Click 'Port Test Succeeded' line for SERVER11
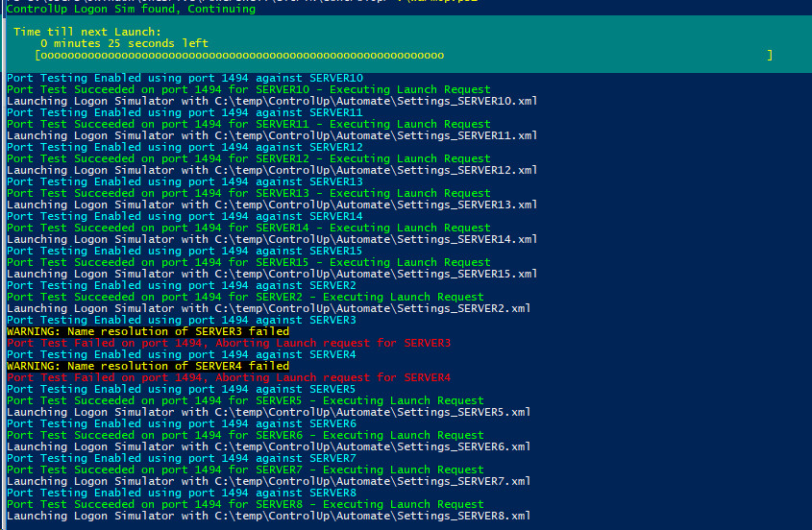Viewport: 812px width, 530px height. [249, 124]
